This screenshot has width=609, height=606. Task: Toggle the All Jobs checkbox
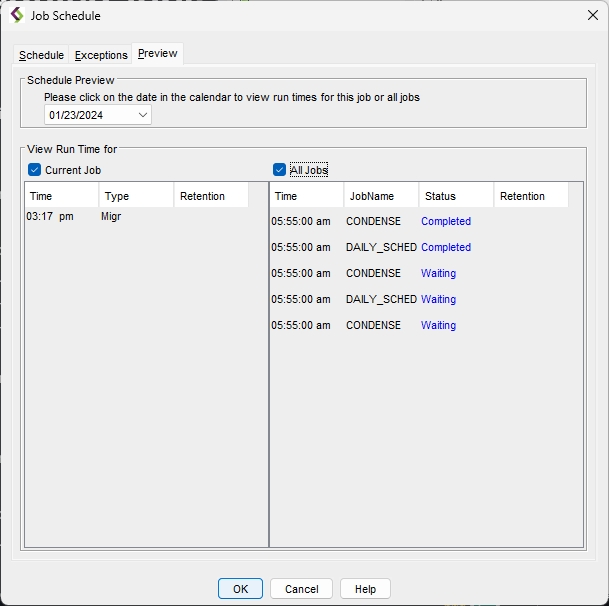point(280,170)
